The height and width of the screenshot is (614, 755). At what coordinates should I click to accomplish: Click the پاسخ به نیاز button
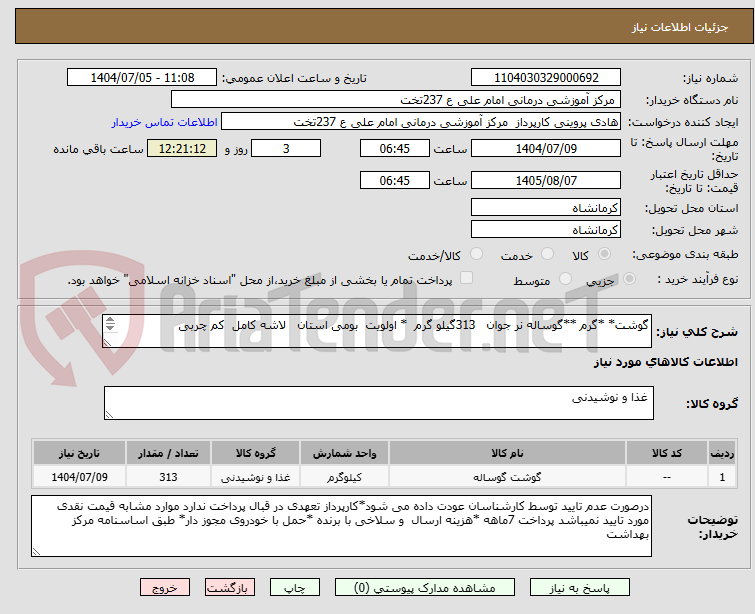pyautogui.click(x=579, y=588)
